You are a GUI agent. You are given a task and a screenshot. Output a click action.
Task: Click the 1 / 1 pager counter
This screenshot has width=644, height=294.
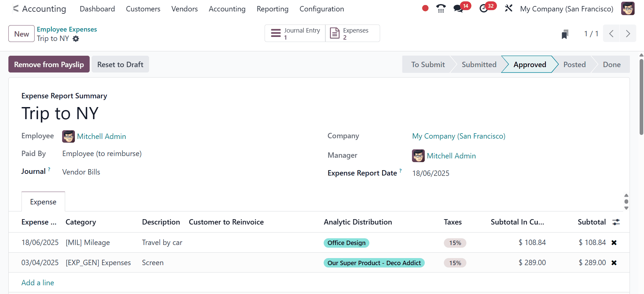point(591,34)
